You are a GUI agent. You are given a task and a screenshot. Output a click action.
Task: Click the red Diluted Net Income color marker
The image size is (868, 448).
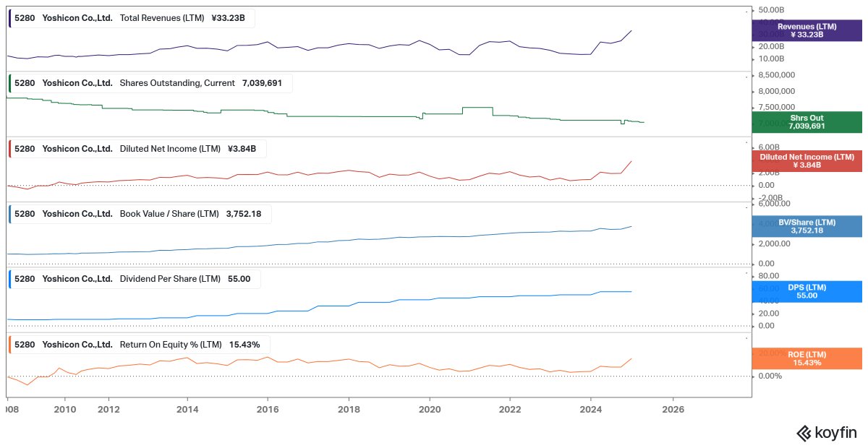9,149
